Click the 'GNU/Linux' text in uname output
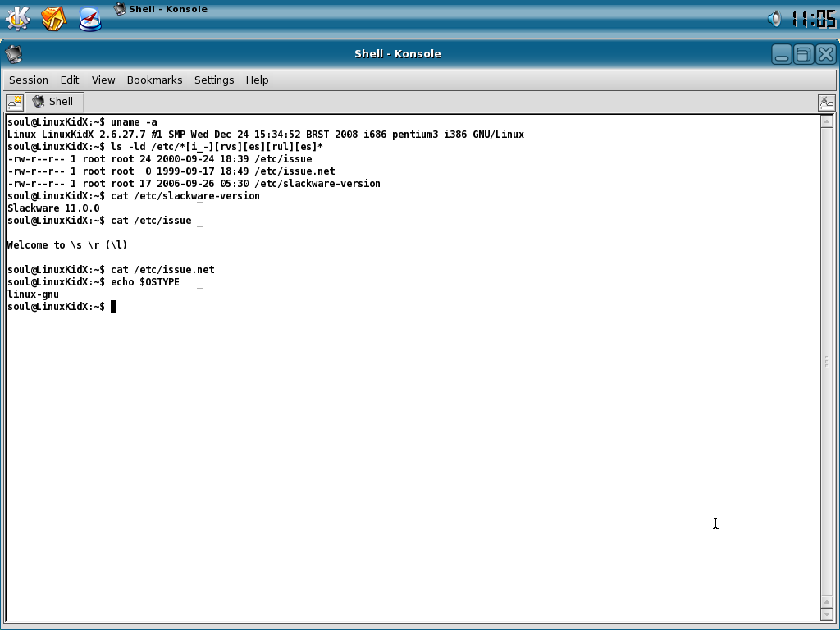 (x=498, y=135)
